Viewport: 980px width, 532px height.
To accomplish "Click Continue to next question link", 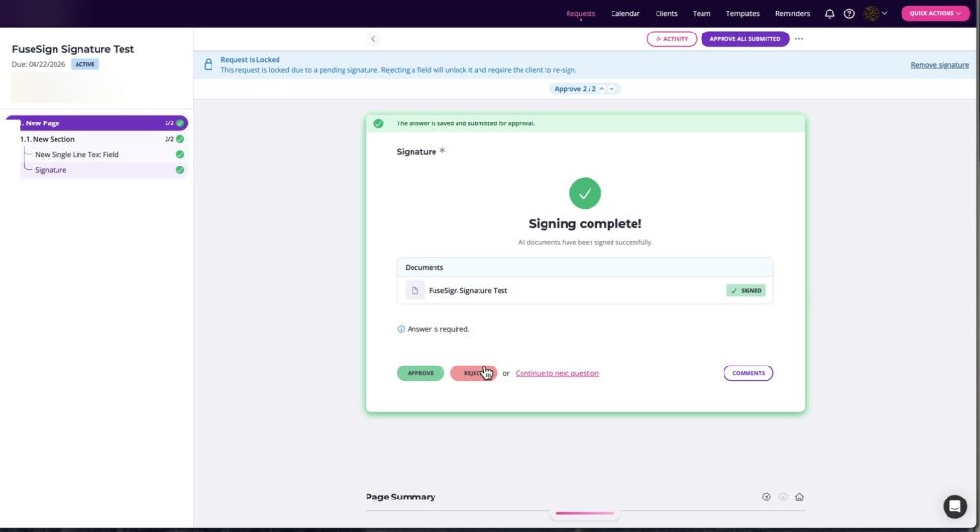I will point(557,373).
